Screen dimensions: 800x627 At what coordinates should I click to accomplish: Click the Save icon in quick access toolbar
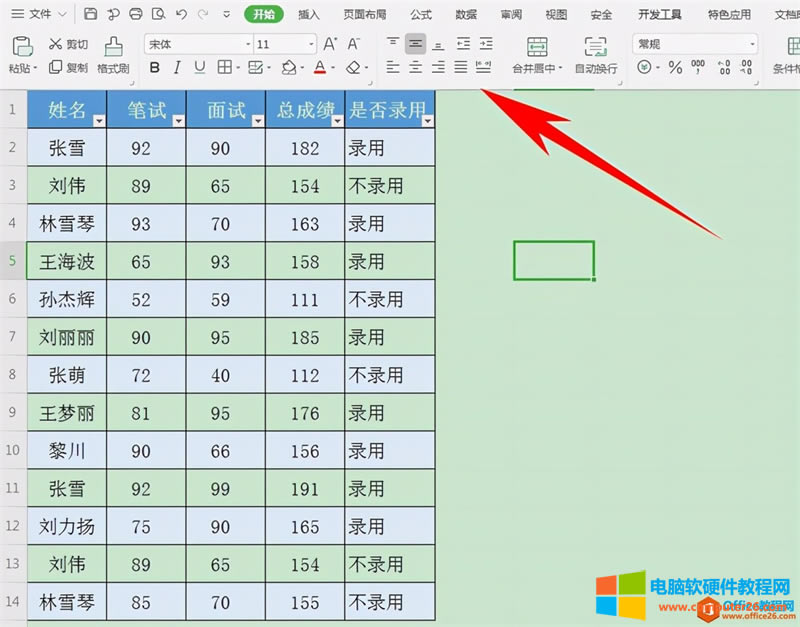point(91,15)
